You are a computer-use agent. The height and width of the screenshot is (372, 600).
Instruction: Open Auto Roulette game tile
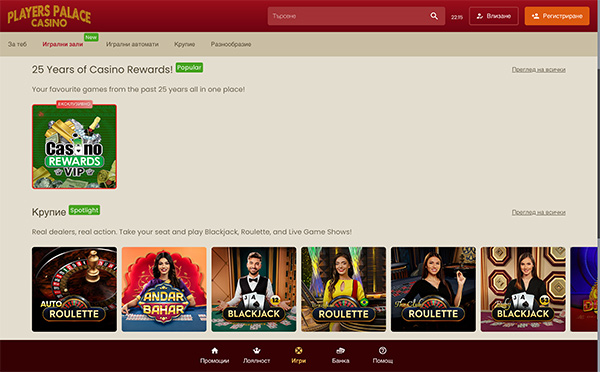[x=74, y=289]
